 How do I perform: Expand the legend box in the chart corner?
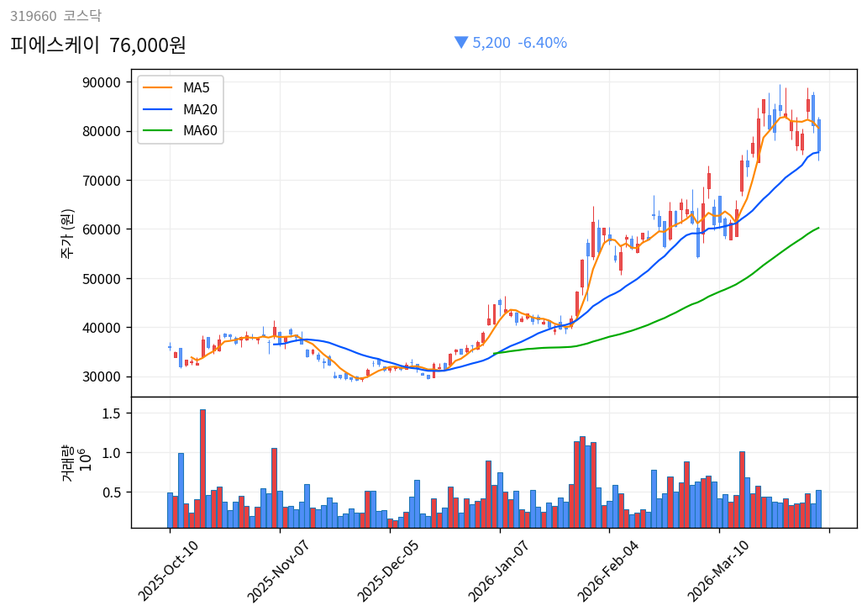181,108
